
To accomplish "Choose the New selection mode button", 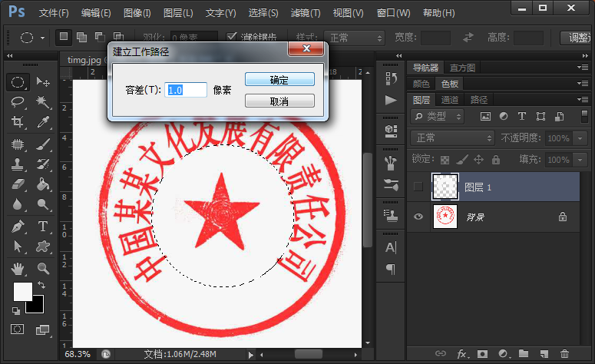I will point(64,37).
